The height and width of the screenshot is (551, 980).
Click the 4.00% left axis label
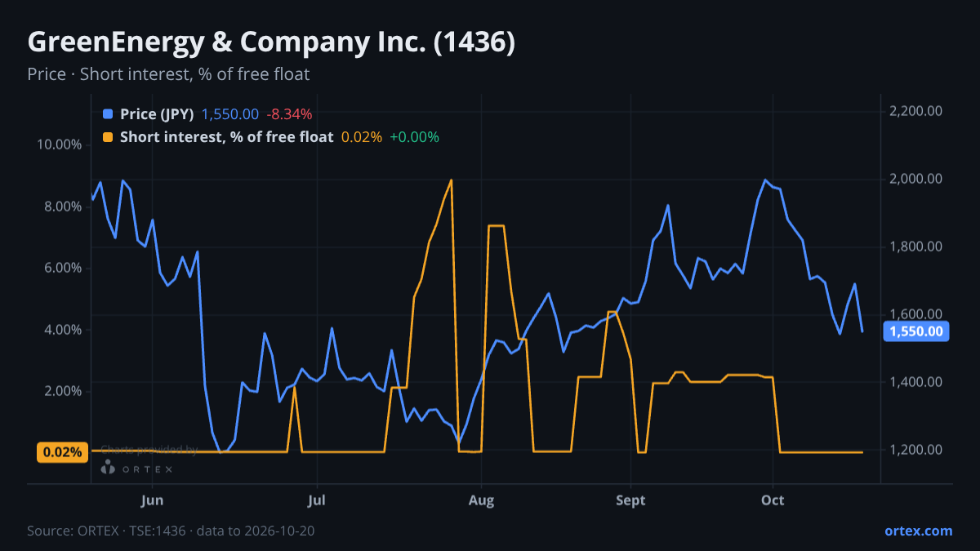click(x=63, y=330)
